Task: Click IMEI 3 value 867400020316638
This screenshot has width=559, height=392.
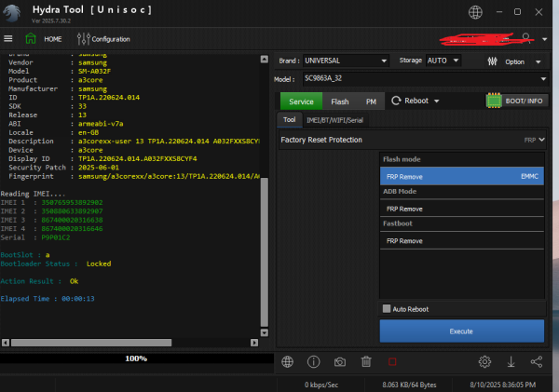Action: click(x=72, y=220)
